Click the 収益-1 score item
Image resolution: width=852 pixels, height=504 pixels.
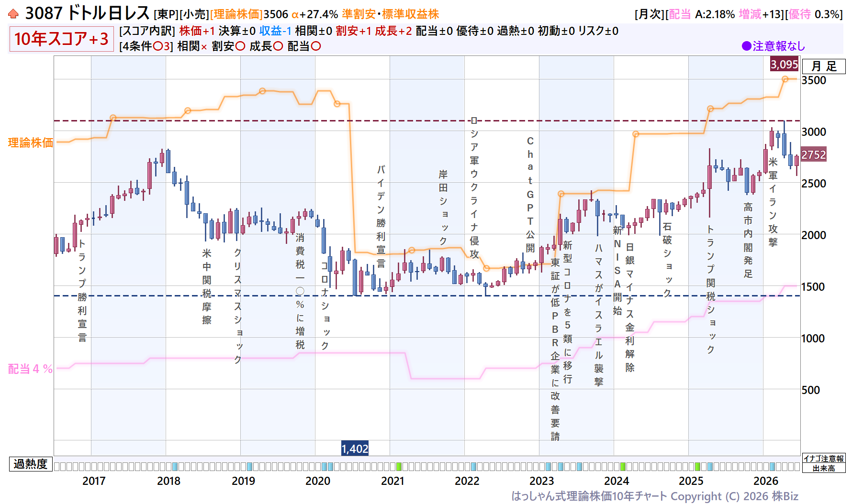coord(275,31)
